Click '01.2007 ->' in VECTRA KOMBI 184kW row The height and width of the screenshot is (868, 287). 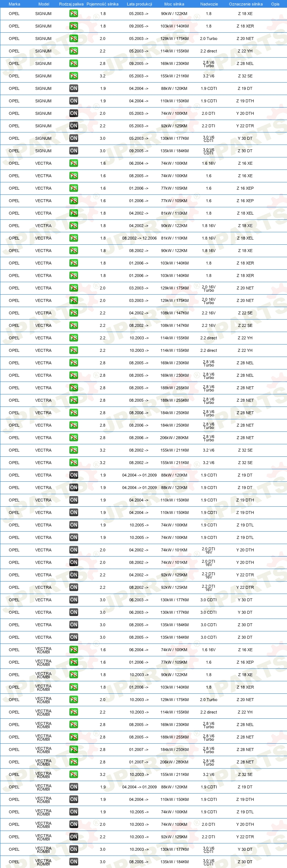139,750
